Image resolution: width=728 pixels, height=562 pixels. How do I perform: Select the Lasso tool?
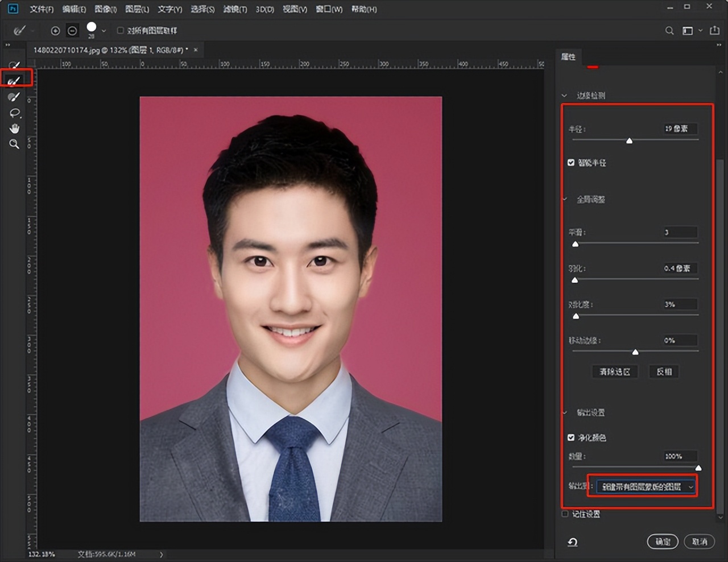tap(14, 113)
